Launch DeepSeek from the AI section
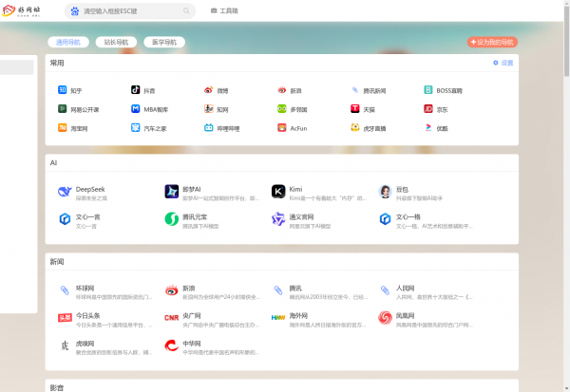570x392 pixels. click(x=65, y=192)
